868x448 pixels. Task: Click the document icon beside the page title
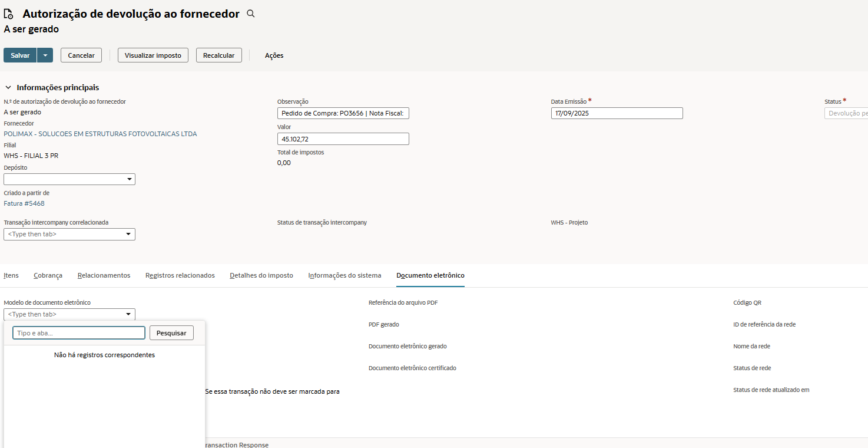(x=9, y=14)
